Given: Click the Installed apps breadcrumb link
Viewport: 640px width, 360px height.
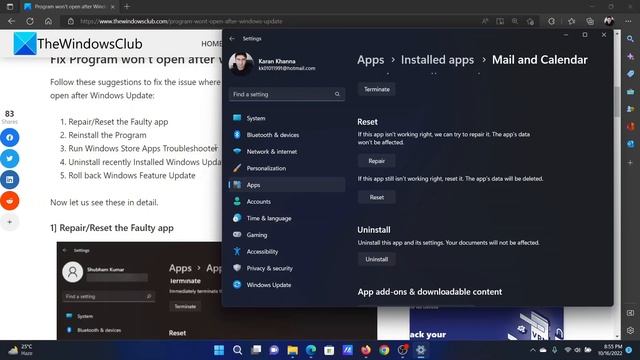Looking at the screenshot, I should point(437,60).
